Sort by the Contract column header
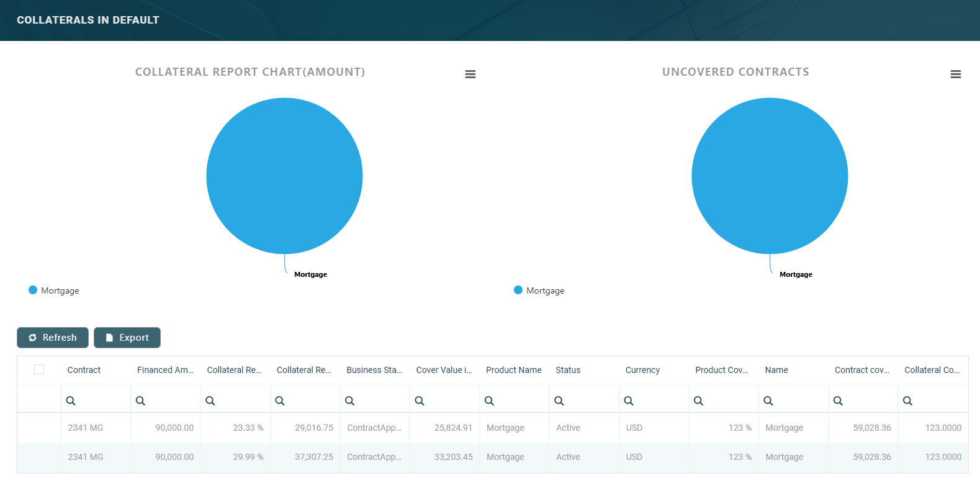The width and height of the screenshot is (980, 481). point(84,370)
